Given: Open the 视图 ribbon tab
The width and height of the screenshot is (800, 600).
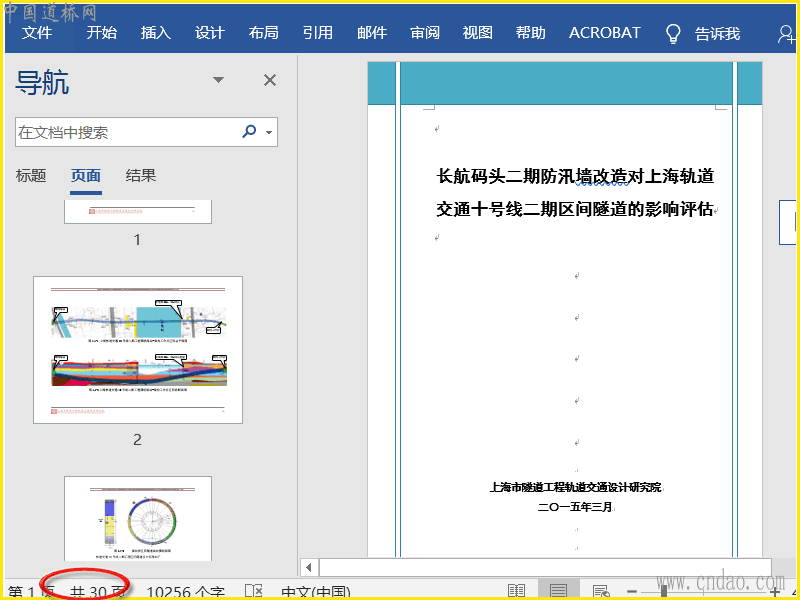Looking at the screenshot, I should click(x=478, y=33).
